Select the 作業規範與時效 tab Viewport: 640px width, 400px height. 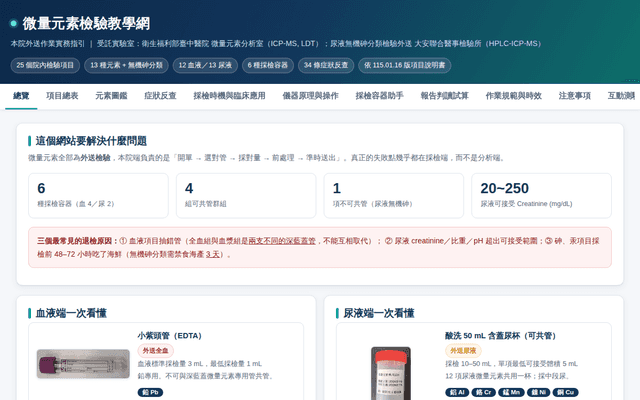click(513, 96)
